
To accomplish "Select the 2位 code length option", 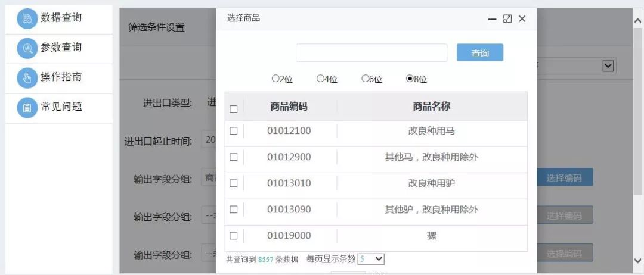I will pos(275,79).
